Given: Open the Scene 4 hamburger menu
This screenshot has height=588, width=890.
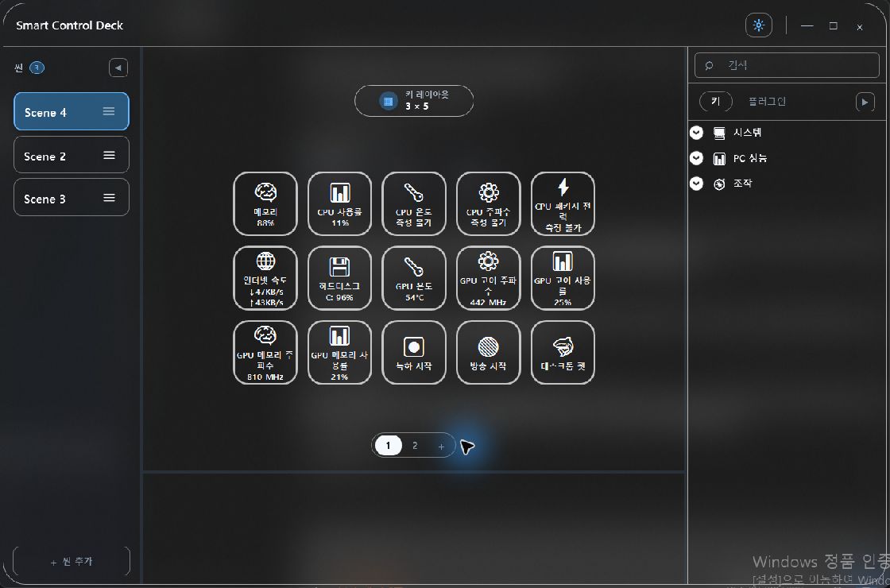Looking at the screenshot, I should click(x=109, y=111).
